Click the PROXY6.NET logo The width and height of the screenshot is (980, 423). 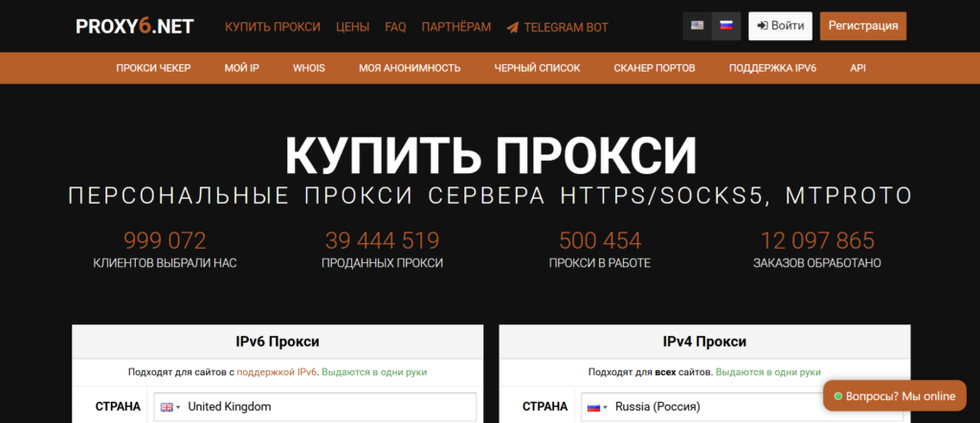(134, 26)
